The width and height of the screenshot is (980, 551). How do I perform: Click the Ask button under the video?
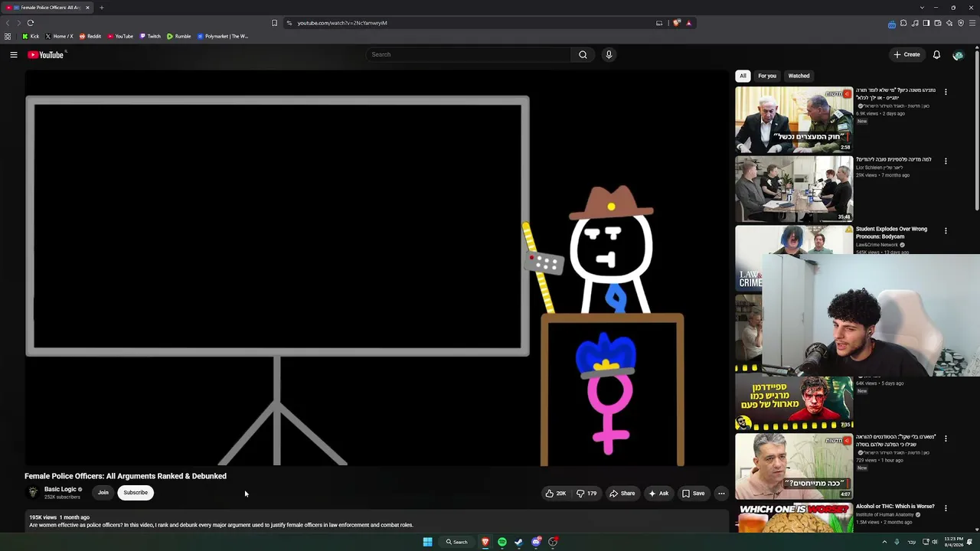tap(658, 494)
